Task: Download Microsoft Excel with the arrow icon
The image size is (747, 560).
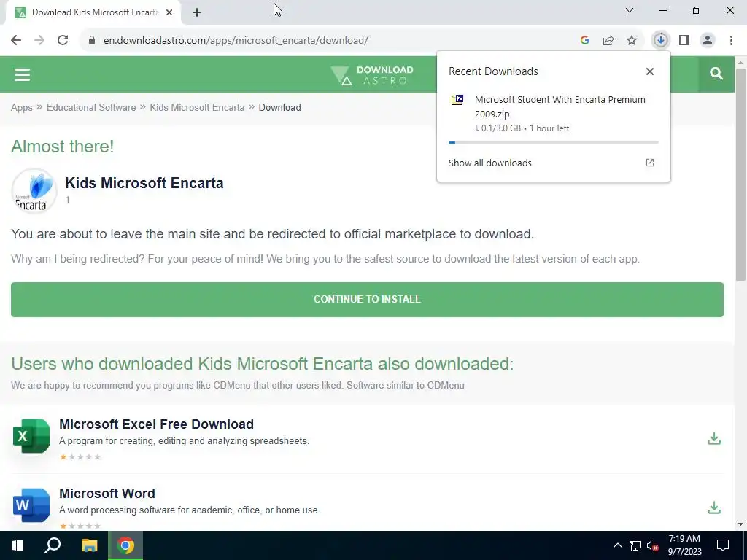Action: pos(713,438)
